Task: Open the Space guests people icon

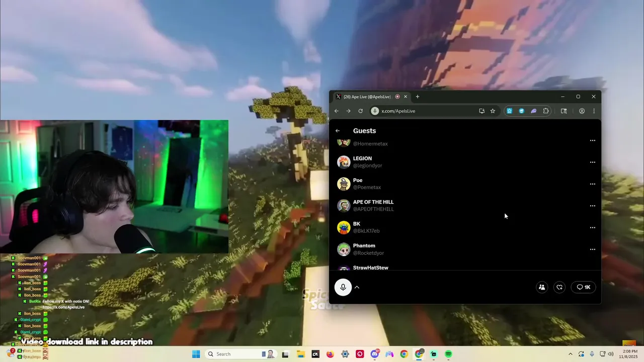Action: click(x=542, y=287)
